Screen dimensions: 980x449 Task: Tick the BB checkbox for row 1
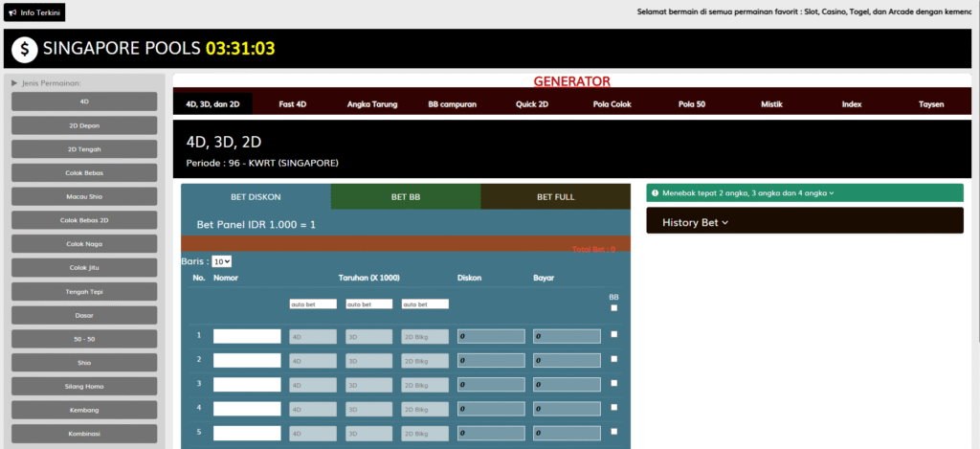click(x=613, y=334)
